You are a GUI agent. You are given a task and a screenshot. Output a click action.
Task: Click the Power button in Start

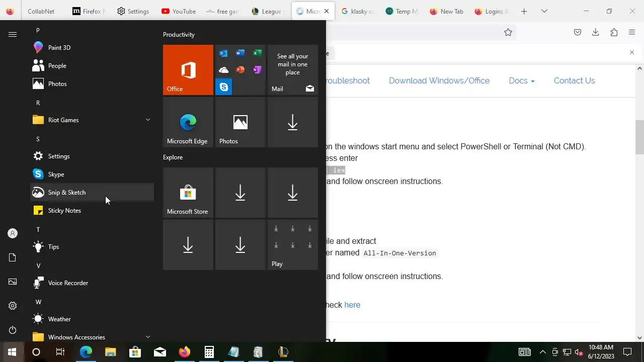click(13, 330)
